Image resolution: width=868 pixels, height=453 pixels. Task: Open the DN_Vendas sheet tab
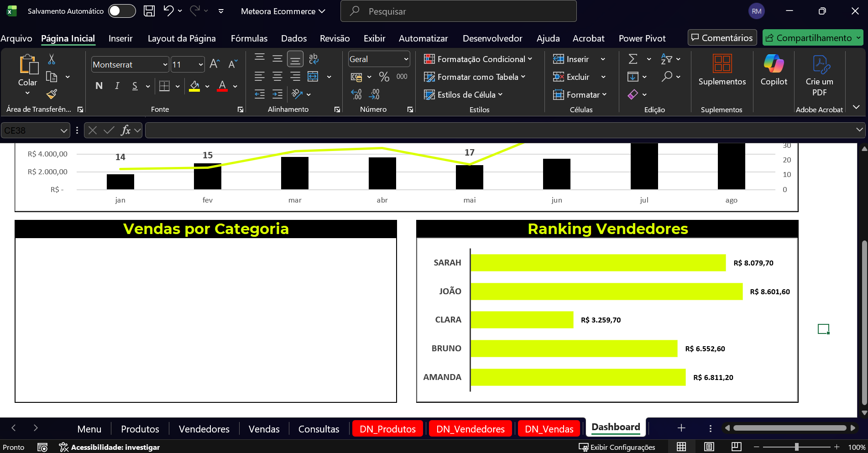(x=549, y=429)
